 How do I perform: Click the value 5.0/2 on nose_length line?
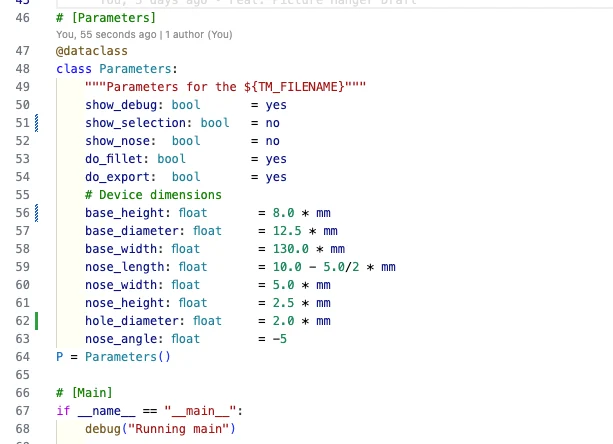(x=341, y=267)
